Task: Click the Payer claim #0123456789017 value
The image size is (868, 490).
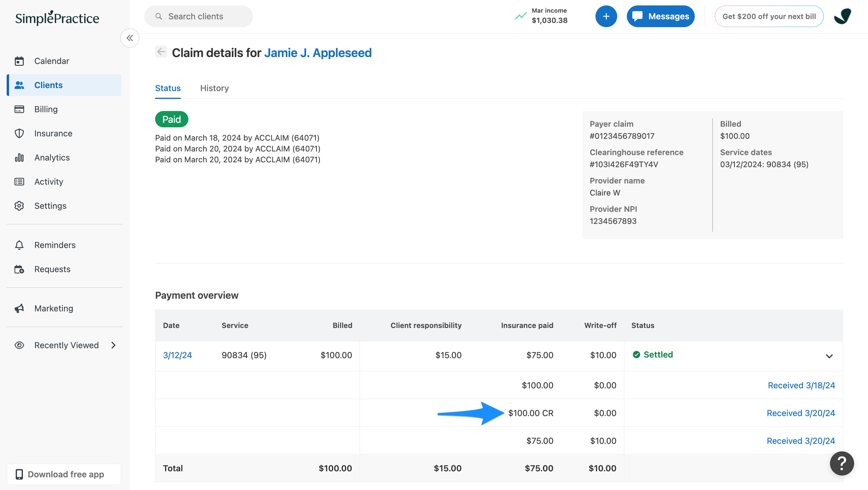Action: pyautogui.click(x=622, y=136)
